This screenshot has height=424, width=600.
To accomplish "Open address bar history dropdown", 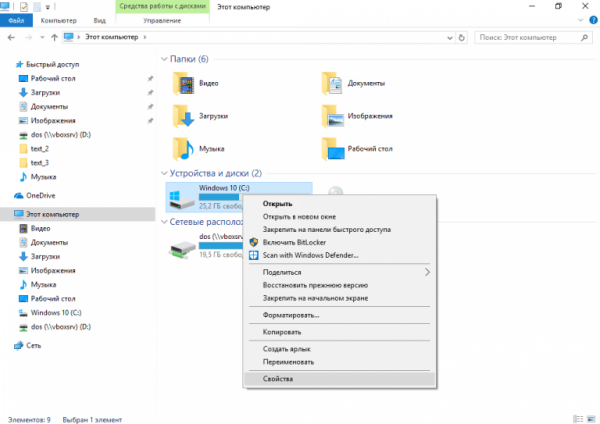I will (450, 38).
